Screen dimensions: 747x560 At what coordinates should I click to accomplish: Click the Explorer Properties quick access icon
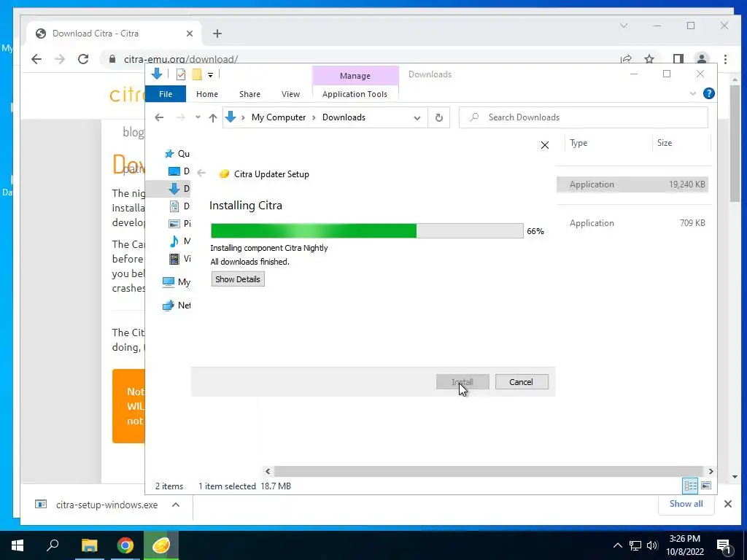pyautogui.click(x=181, y=74)
